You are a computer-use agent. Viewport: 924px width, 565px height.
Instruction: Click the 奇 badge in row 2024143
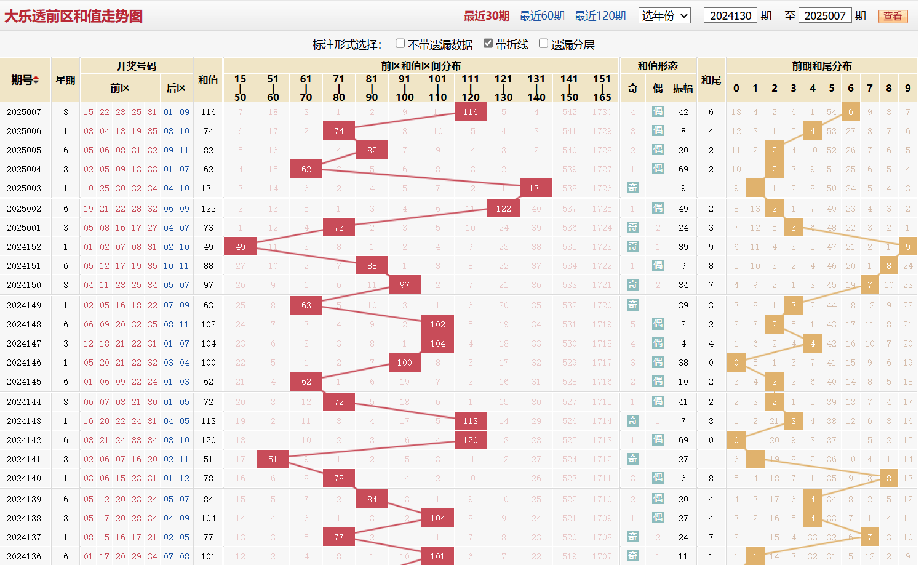point(632,421)
